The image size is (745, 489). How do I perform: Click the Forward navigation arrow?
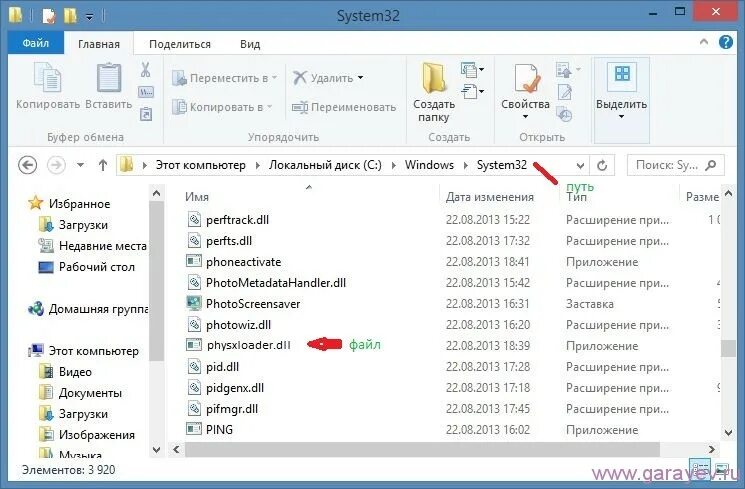(x=57, y=165)
